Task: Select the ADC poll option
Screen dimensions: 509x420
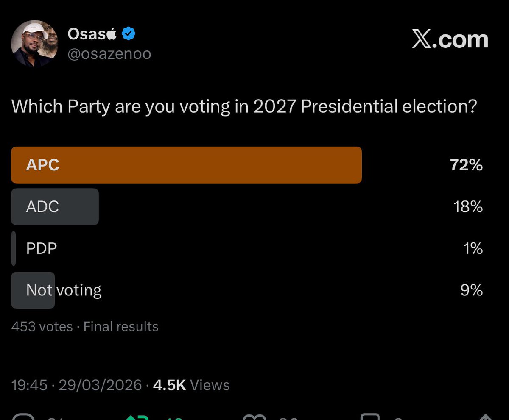Action: click(x=247, y=206)
